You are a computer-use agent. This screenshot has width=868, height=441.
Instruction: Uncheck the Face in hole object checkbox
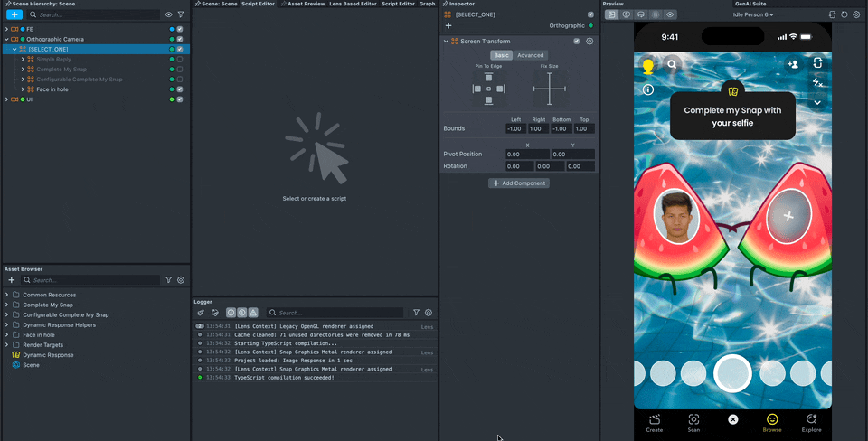pyautogui.click(x=180, y=89)
